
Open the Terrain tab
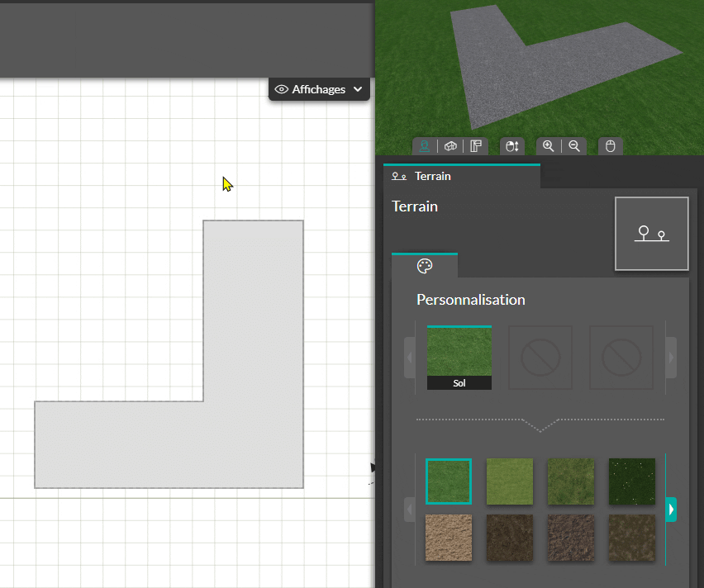click(x=462, y=177)
